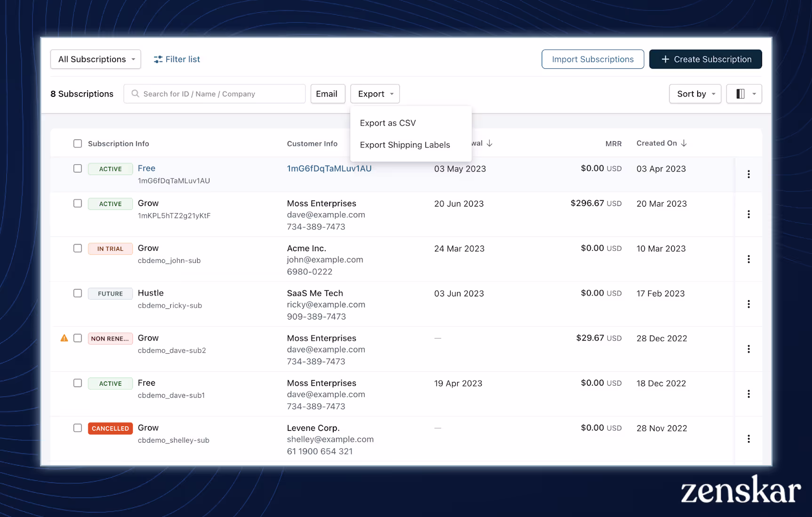Click created date 17 Feb 2023
812x517 pixels.
coord(660,294)
